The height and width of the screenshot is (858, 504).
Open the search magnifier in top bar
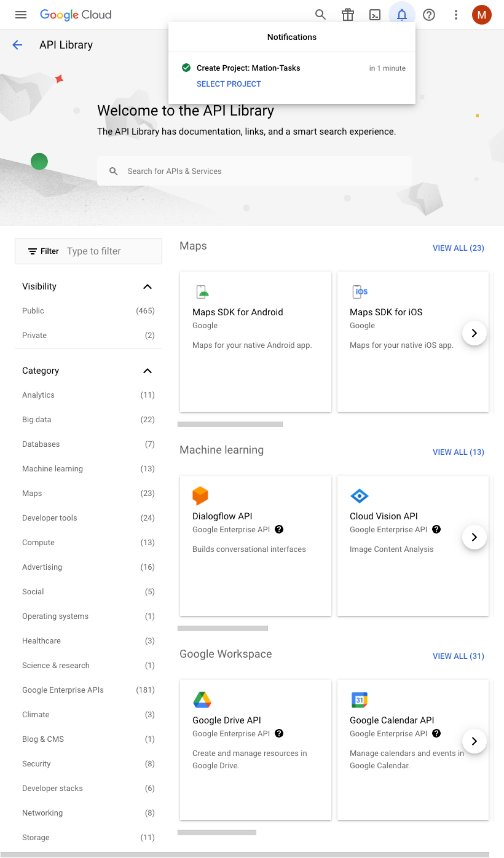point(320,15)
